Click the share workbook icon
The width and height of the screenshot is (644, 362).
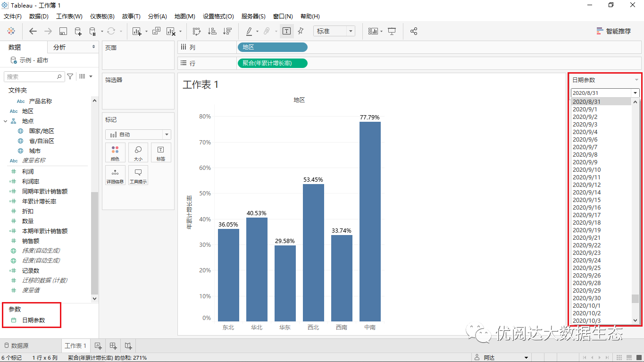coord(414,31)
